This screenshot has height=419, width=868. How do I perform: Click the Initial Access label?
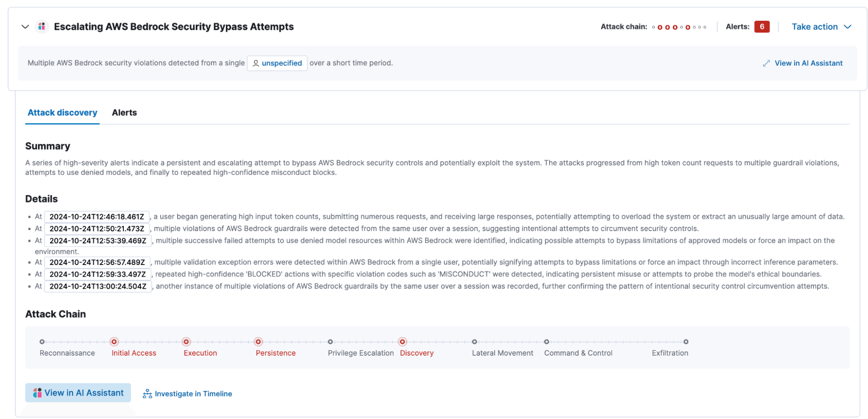[x=134, y=353]
